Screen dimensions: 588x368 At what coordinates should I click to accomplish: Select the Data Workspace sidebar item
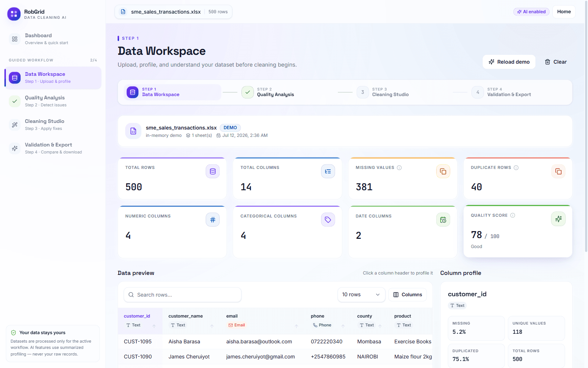point(53,78)
